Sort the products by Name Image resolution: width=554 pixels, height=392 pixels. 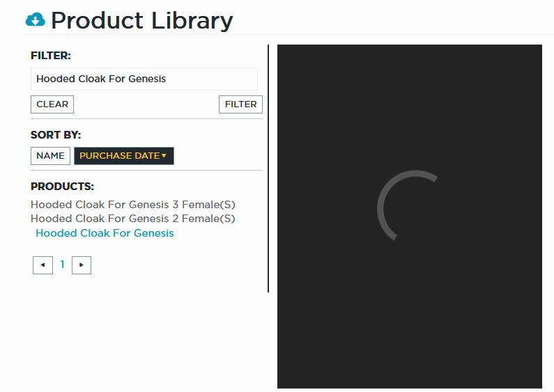(50, 156)
